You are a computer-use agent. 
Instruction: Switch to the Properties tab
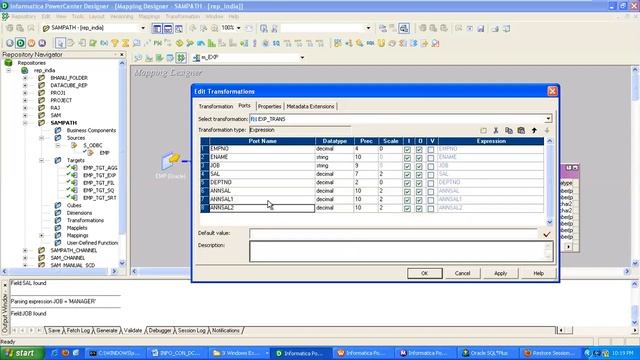[x=269, y=106]
